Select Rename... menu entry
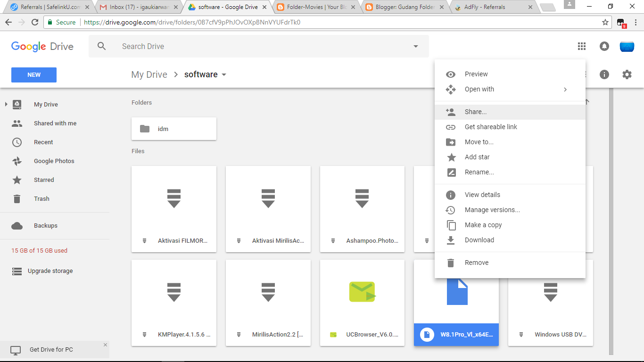The image size is (644, 362). (x=510, y=172)
